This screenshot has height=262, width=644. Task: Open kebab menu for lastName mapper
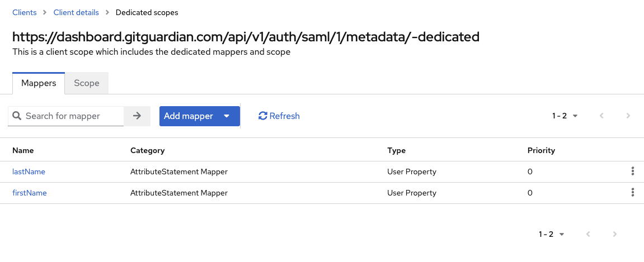click(632, 172)
